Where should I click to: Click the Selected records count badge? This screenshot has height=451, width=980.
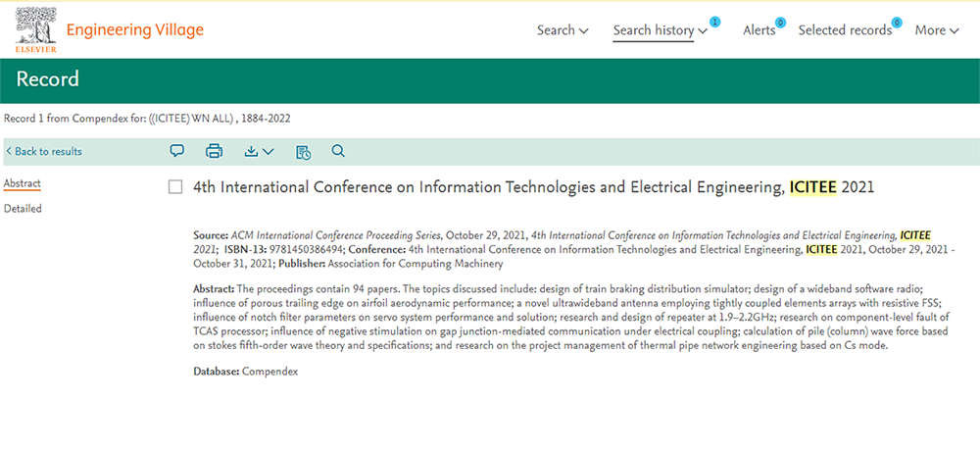click(897, 22)
